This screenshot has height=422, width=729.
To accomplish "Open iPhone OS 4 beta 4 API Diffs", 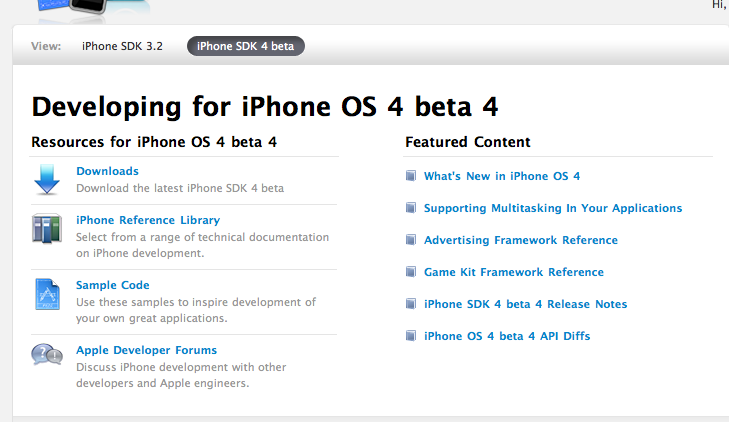I will (507, 336).
